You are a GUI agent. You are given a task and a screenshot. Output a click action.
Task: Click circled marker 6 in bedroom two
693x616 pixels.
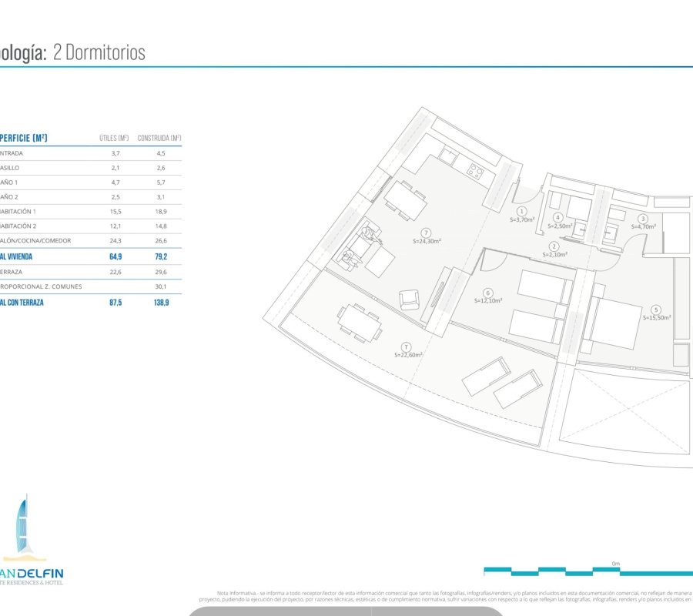(x=488, y=293)
